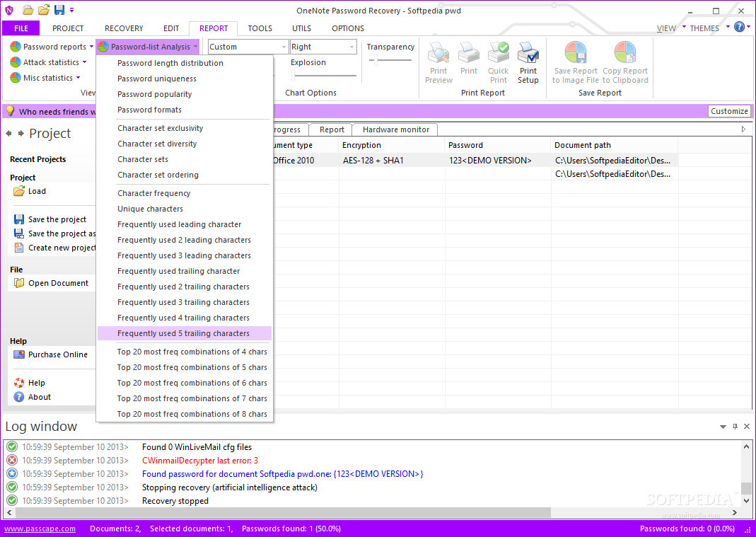Click Open Document link
The width and height of the screenshot is (756, 537).
58,283
